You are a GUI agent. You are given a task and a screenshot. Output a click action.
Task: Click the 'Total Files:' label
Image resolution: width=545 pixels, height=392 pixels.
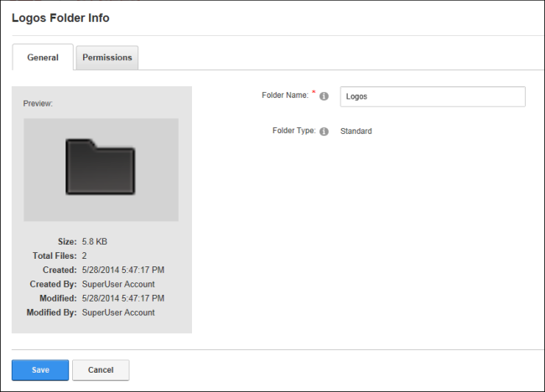pyautogui.click(x=54, y=256)
